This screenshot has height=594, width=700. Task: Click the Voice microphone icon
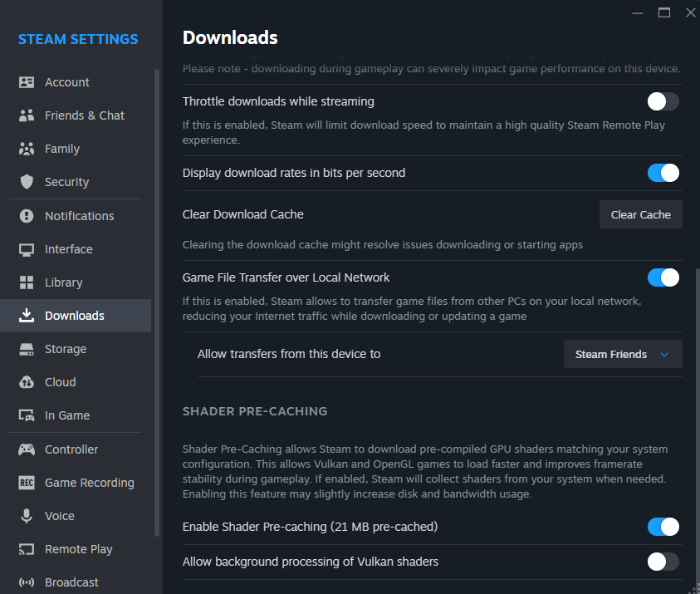tap(27, 516)
